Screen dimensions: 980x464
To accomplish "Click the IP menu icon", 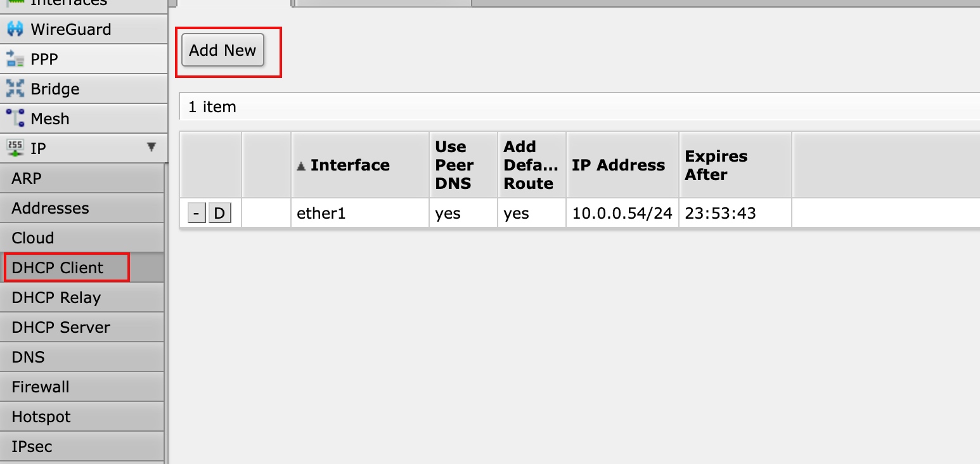I will [15, 148].
